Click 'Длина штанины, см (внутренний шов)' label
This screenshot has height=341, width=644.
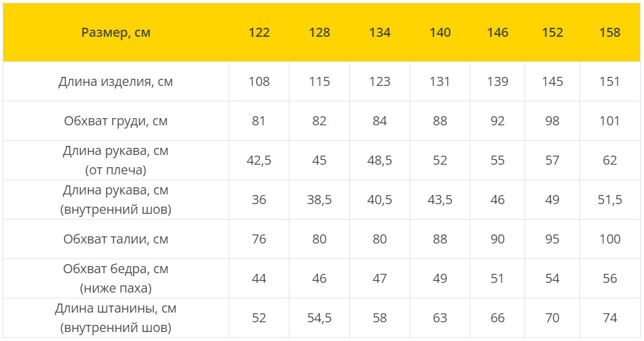(x=116, y=318)
